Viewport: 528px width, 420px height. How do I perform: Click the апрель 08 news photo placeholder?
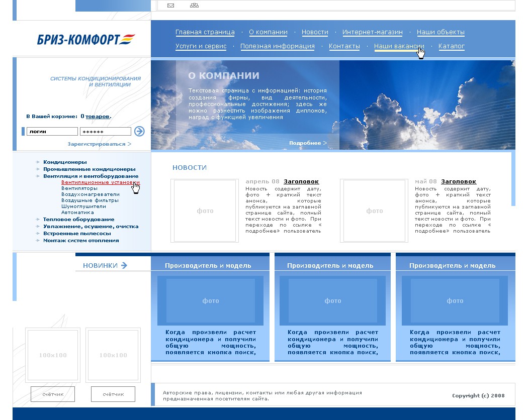pyautogui.click(x=205, y=211)
